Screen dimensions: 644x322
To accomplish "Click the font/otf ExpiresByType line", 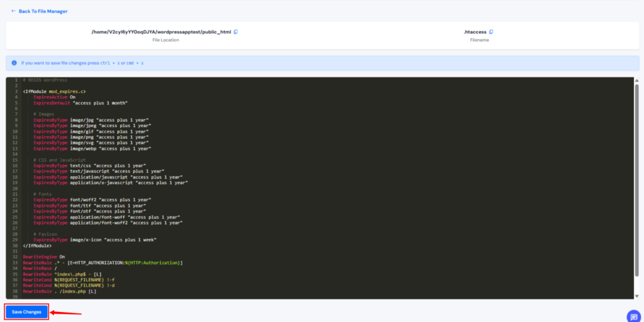I will pos(89,211).
